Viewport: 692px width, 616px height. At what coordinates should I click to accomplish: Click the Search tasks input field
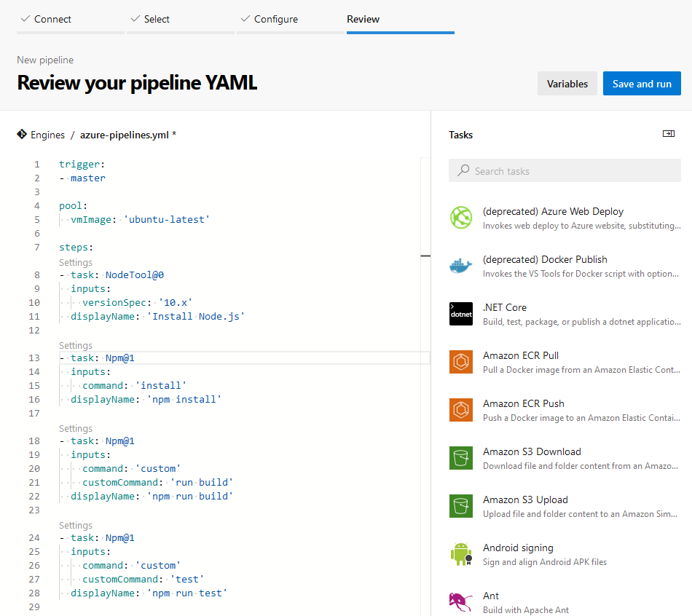(565, 170)
